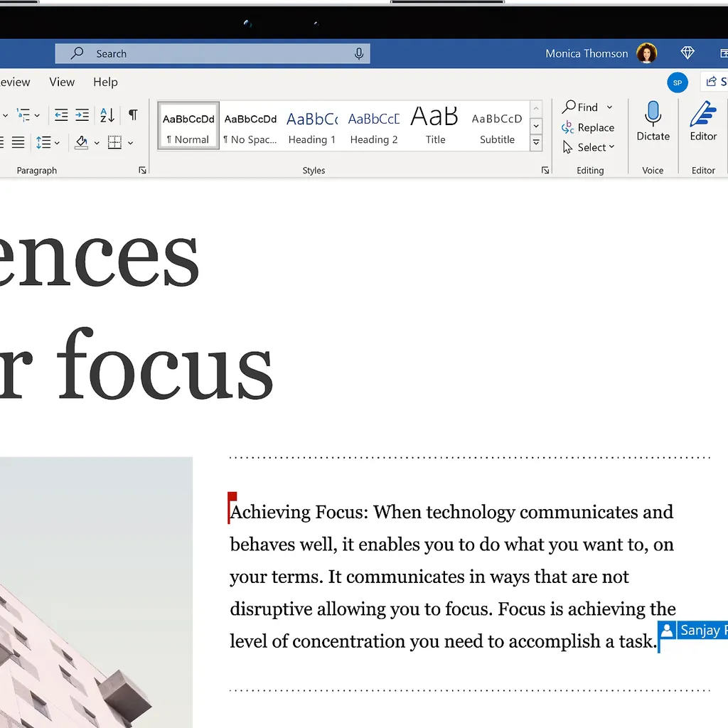728x728 pixels.
Task: Click Monica Thomson's profile picture
Action: click(646, 53)
